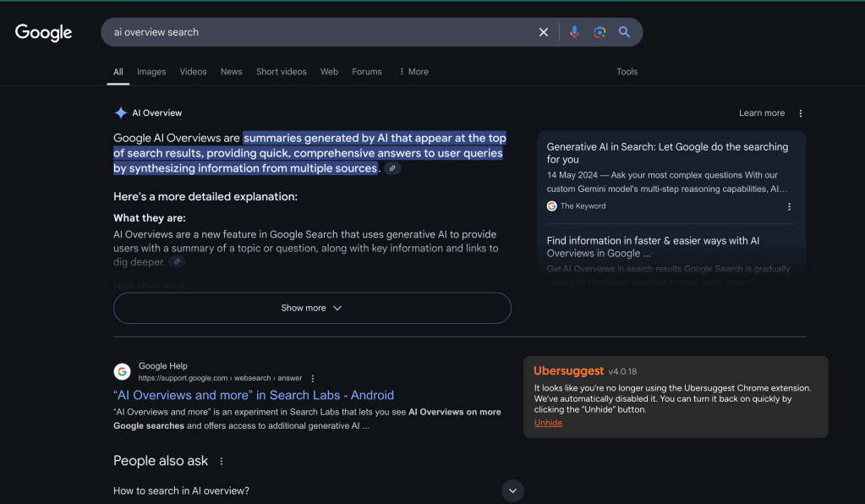865x504 pixels.
Task: Open the More search filters dropdown
Action: (x=413, y=72)
